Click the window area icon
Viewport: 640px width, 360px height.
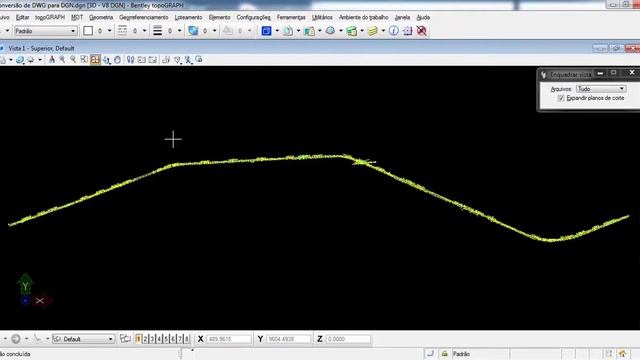pos(84,60)
